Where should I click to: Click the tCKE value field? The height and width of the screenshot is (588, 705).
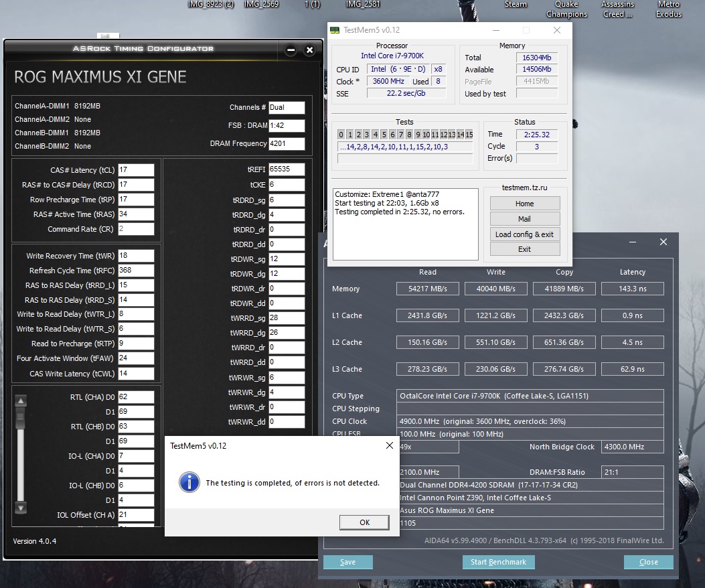287,185
